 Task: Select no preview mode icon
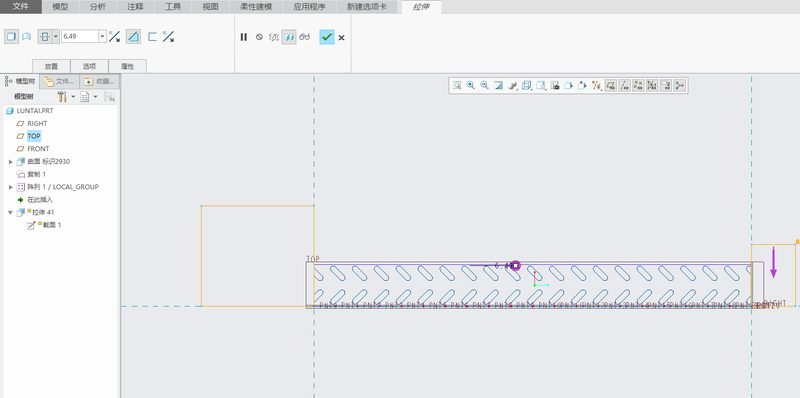click(259, 37)
